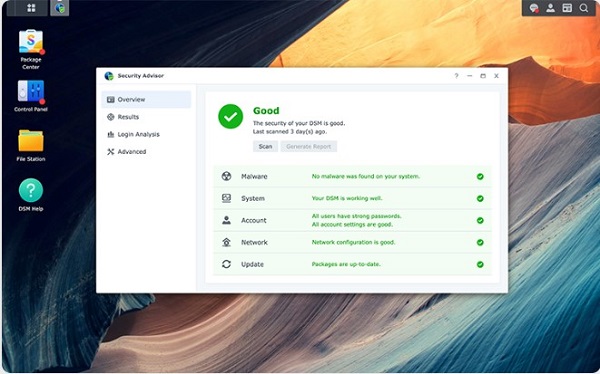Click the Network house icon
Image resolution: width=600 pixels, height=374 pixels.
[227, 242]
